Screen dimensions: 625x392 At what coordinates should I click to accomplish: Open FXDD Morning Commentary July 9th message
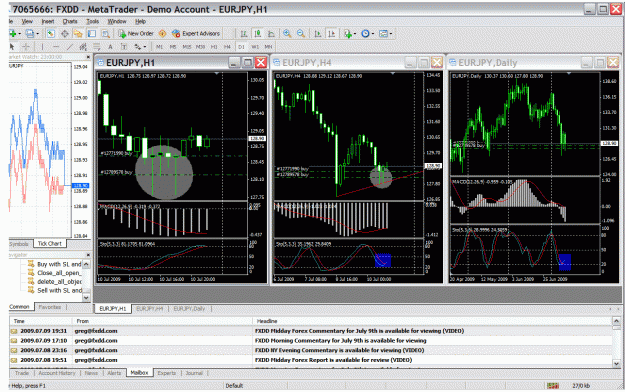point(311,341)
